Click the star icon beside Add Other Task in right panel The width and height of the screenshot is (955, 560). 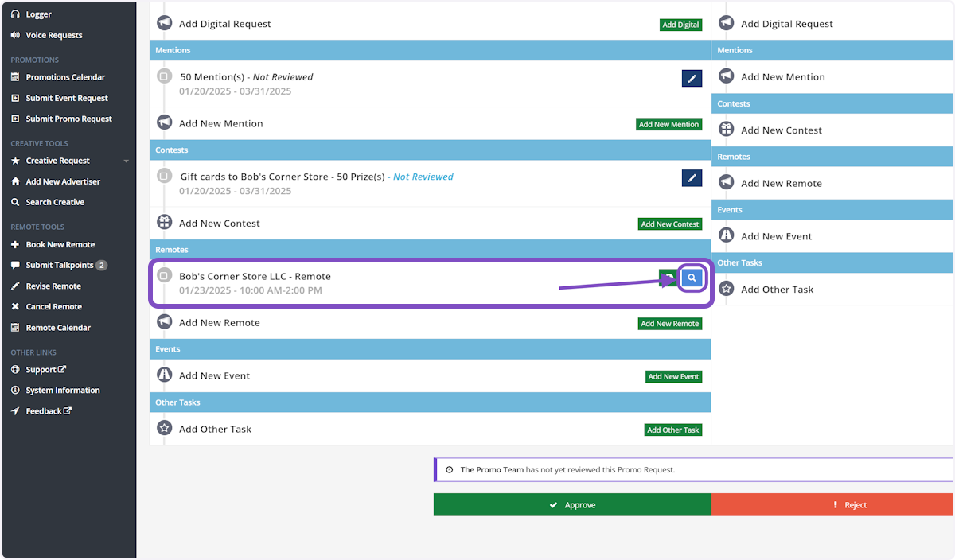click(726, 290)
